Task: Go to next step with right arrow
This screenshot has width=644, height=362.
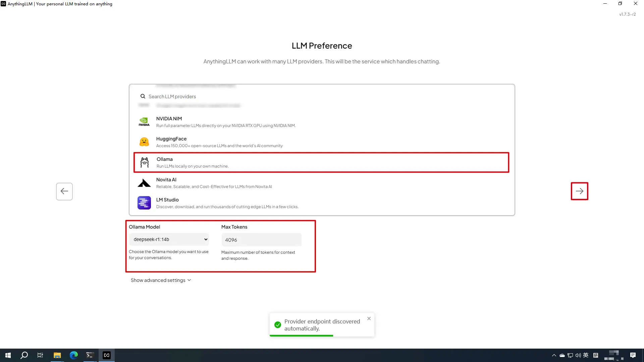Action: (579, 191)
